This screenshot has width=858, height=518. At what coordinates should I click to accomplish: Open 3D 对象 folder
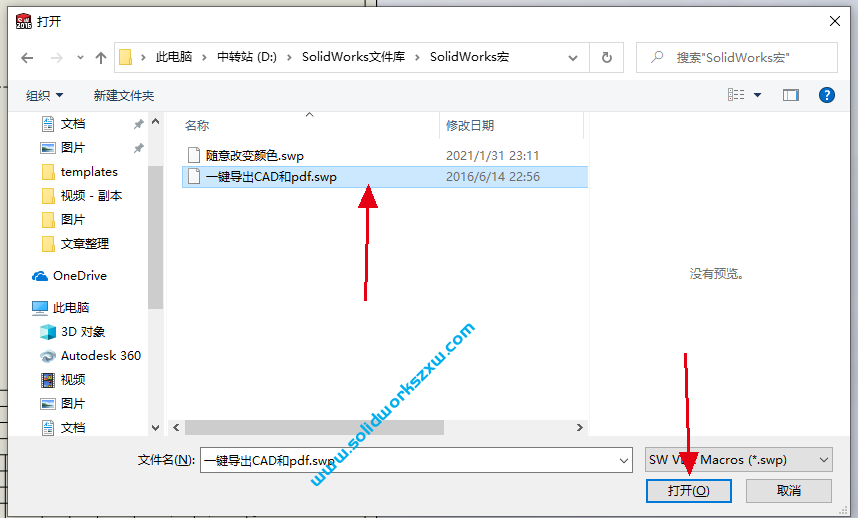pos(83,331)
